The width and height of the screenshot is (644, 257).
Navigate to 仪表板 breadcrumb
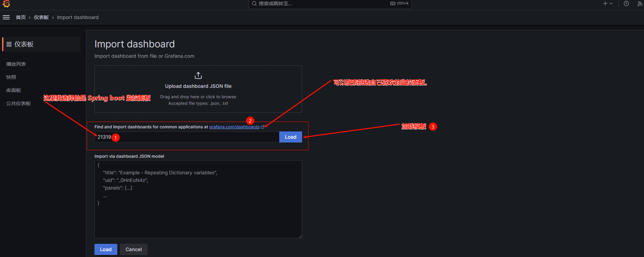click(x=41, y=17)
